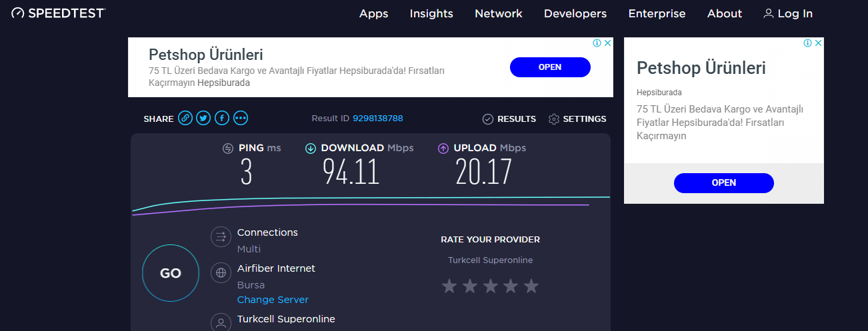Screen dimensions: 868x331
Task: Click the Airfiber Internet globe icon
Action: pos(221,272)
